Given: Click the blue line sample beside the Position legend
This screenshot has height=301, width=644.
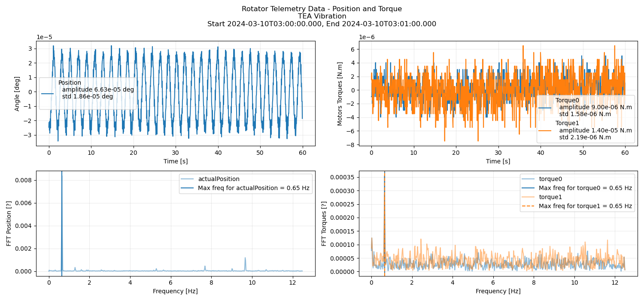Looking at the screenshot, I should 48,93.
